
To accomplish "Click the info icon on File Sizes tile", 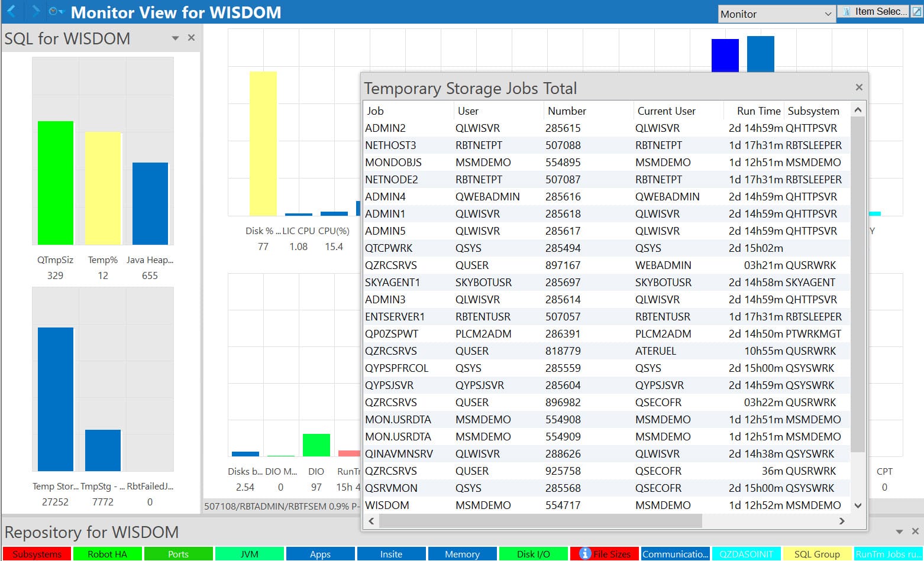I will point(585,553).
